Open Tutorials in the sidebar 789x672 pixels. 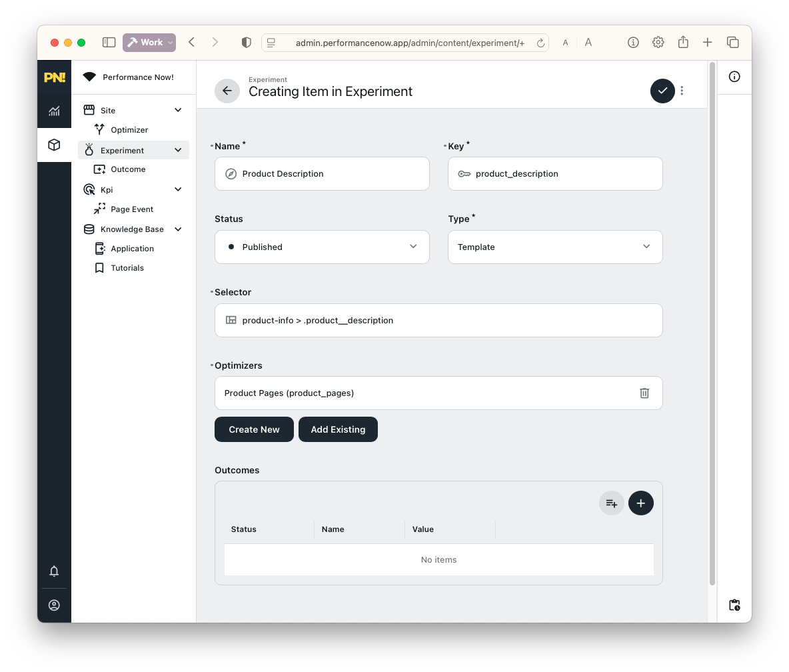click(127, 268)
